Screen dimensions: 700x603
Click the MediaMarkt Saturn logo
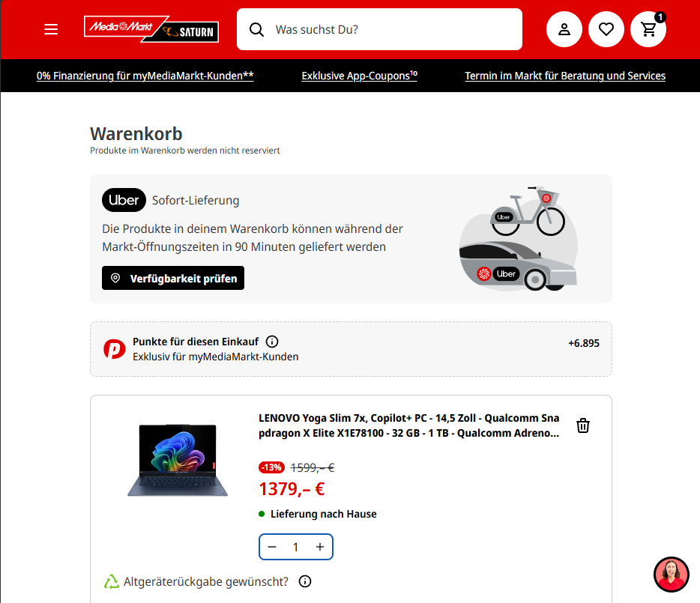[x=151, y=29]
